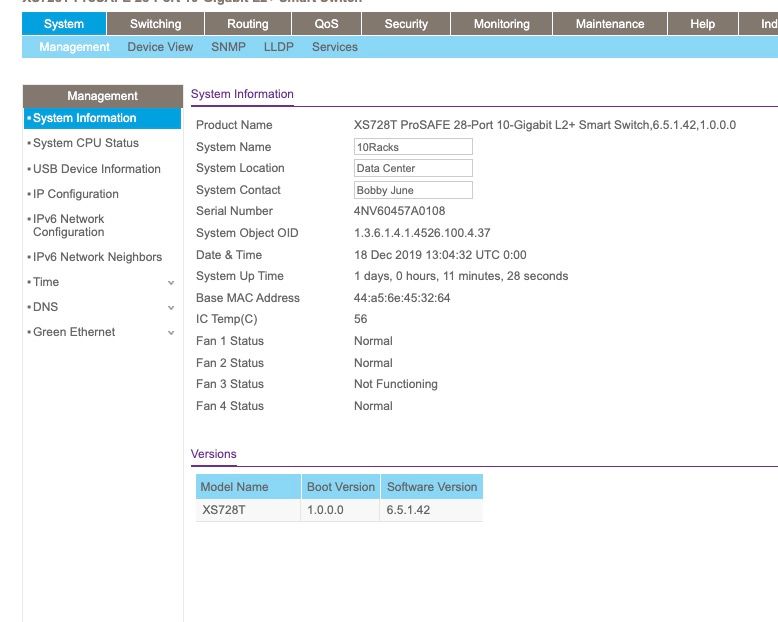Click the Fan 3 Not Functioning value
The width and height of the screenshot is (778, 622).
tap(396, 384)
